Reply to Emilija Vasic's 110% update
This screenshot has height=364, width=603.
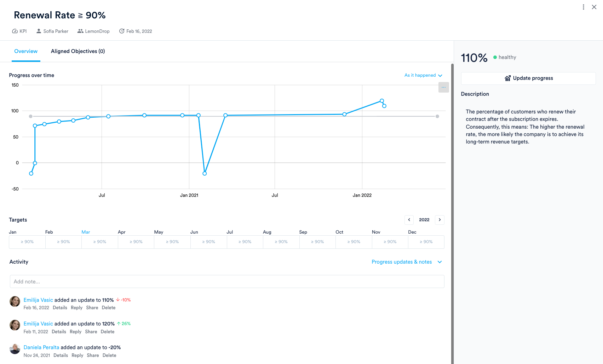pos(76,307)
